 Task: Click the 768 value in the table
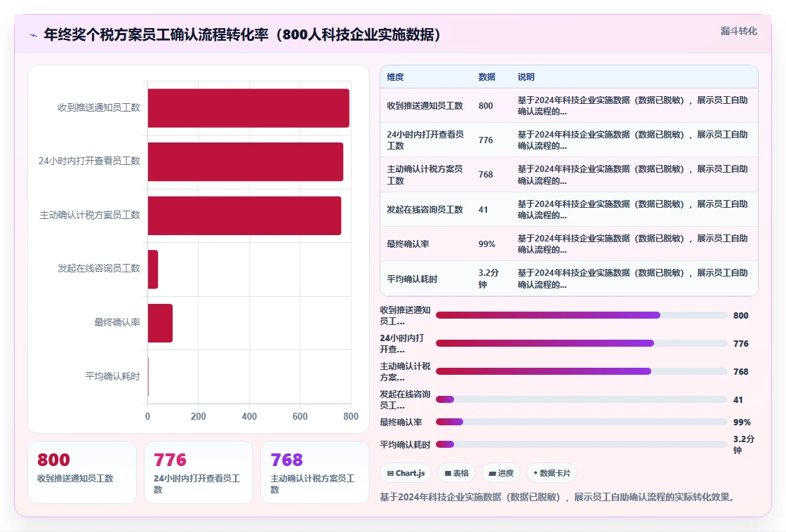tap(486, 175)
